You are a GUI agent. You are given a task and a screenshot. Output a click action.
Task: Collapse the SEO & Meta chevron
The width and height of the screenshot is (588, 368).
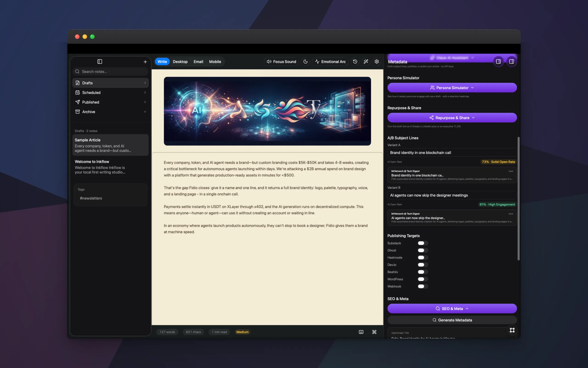point(467,309)
